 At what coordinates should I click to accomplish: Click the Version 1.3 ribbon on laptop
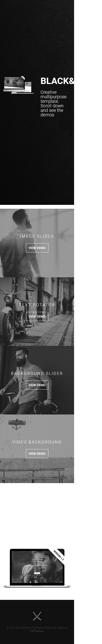[59, 555]
